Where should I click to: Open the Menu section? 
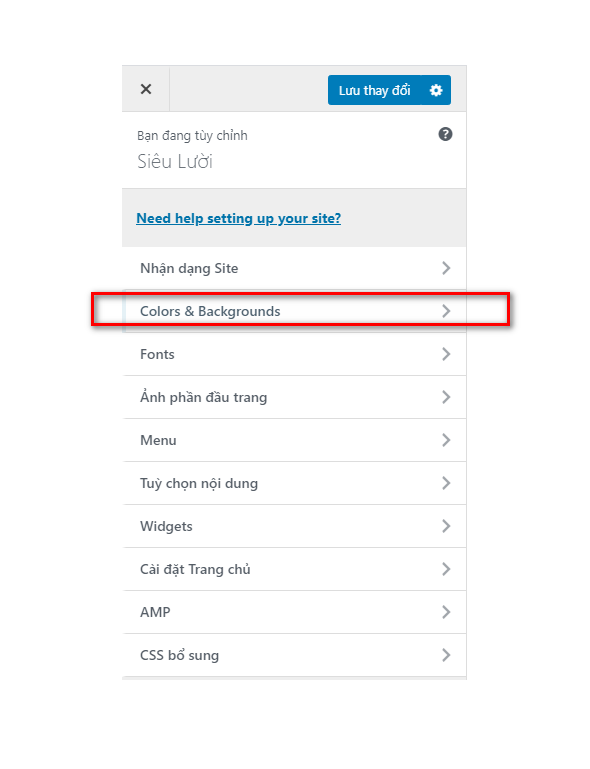(294, 440)
